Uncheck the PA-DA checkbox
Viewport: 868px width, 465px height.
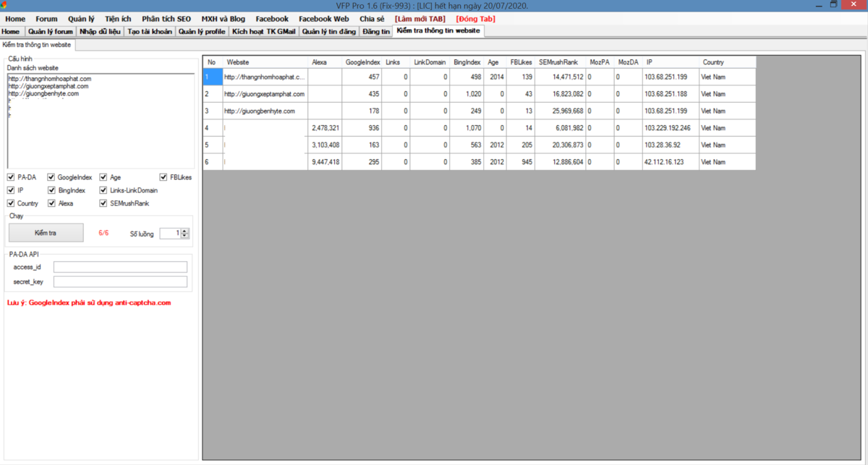(11, 177)
